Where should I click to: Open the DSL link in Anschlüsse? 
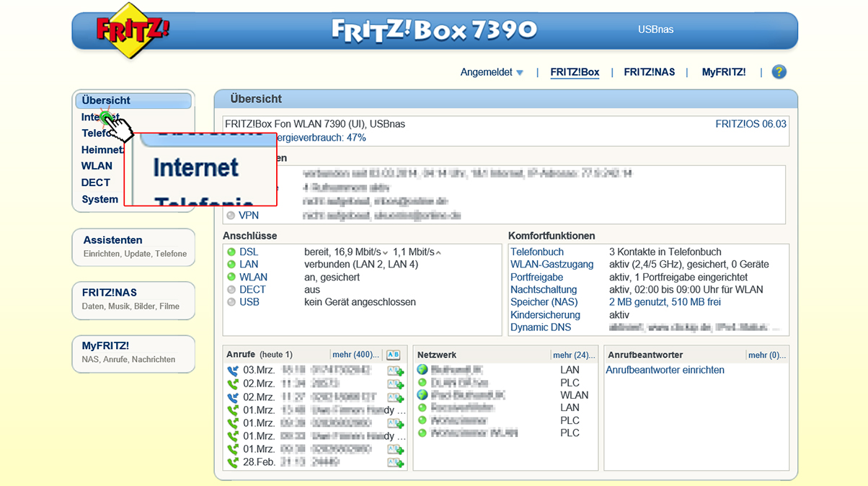pyautogui.click(x=249, y=252)
